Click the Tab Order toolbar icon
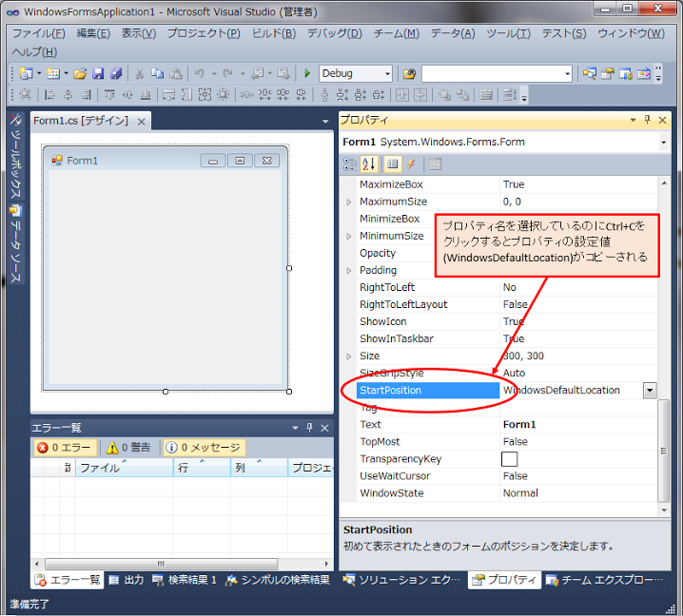 [509, 95]
